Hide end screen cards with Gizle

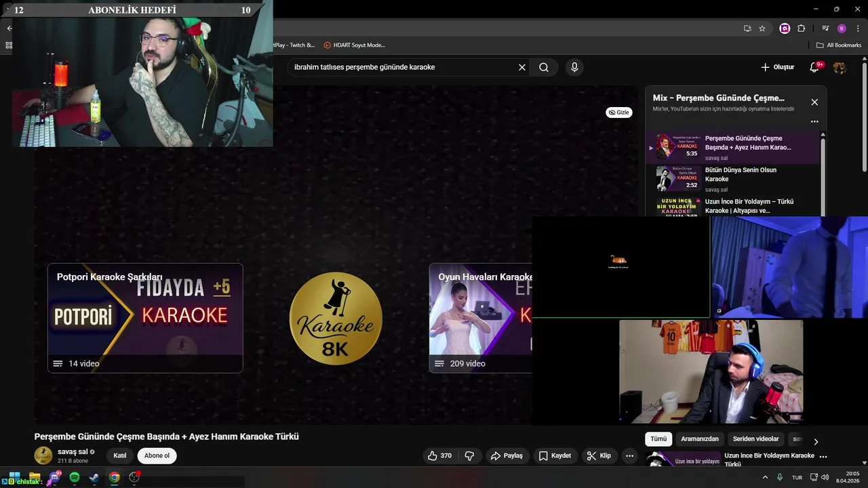(618, 113)
